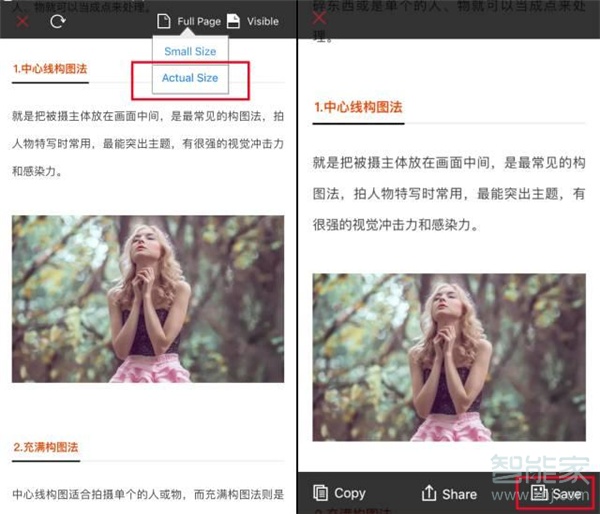Image resolution: width=600 pixels, height=514 pixels.
Task: Click the Visible label in the toolbar
Action: click(x=263, y=21)
